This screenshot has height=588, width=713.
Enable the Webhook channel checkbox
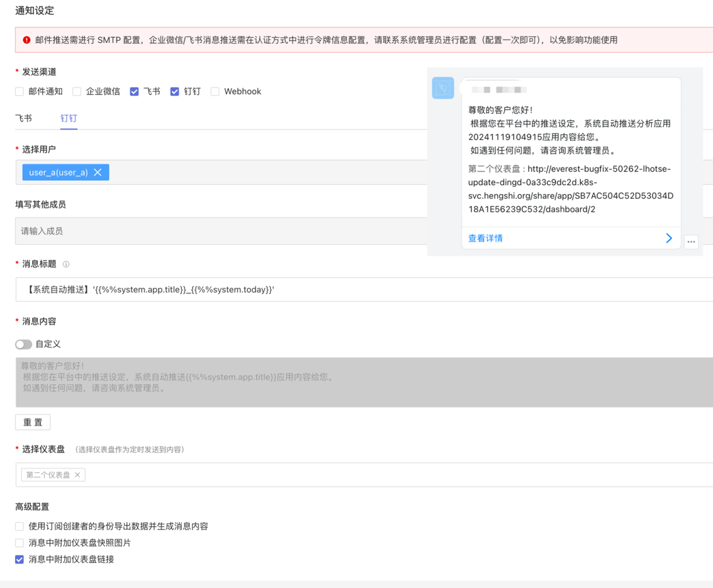click(x=215, y=92)
